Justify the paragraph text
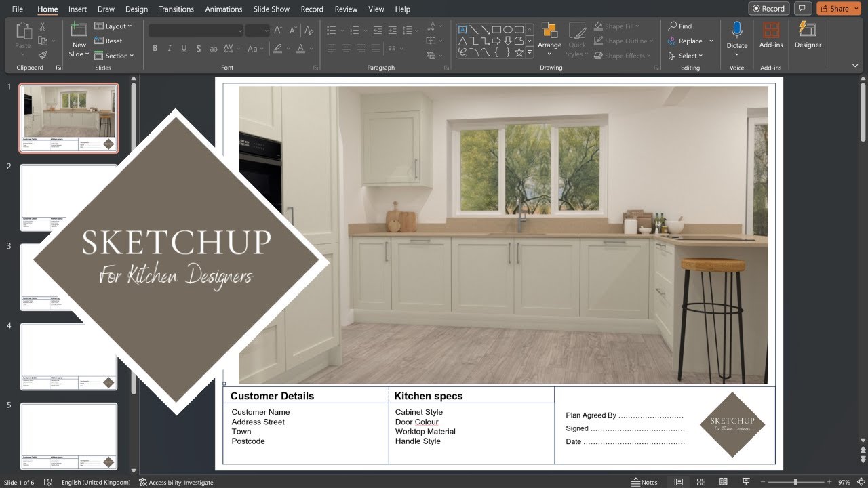The width and height of the screenshot is (868, 488). [376, 49]
